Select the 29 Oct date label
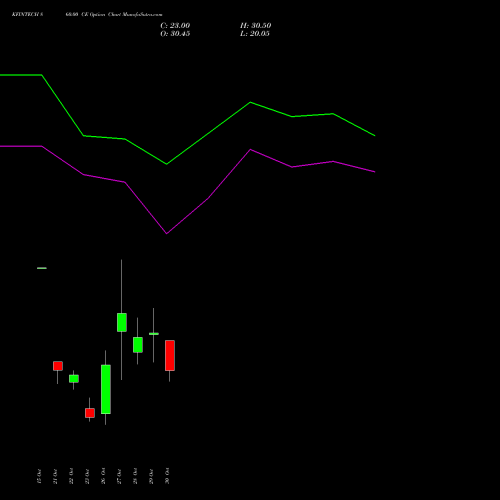The image size is (500, 500). [151, 476]
